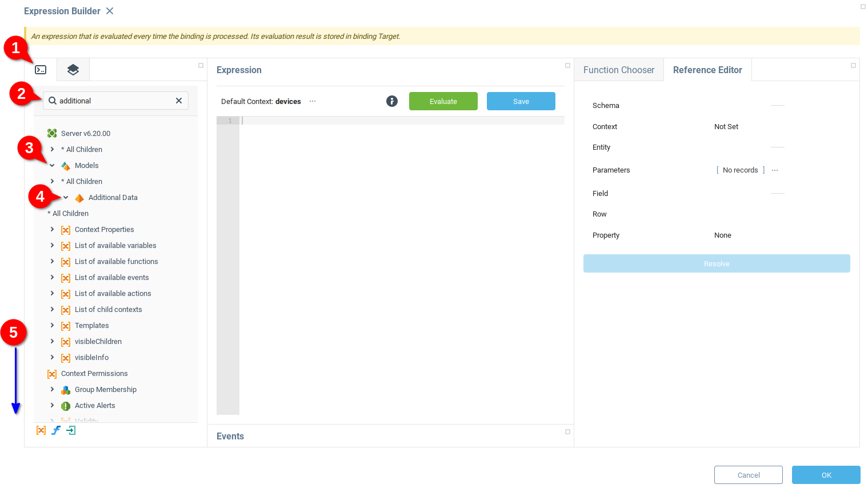This screenshot has height=488, width=868.
Task: Click the orange Additional Data model icon
Action: [x=79, y=198]
